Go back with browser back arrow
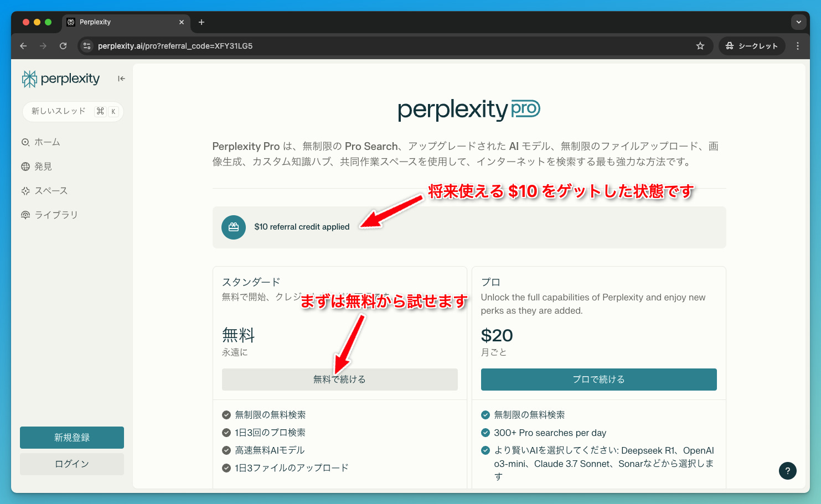This screenshot has height=504, width=821. click(23, 46)
